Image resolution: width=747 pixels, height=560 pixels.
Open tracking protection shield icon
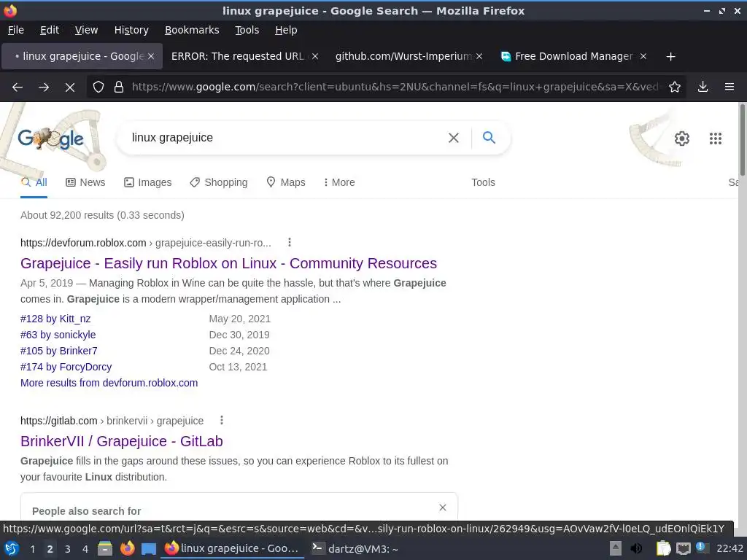coord(98,87)
